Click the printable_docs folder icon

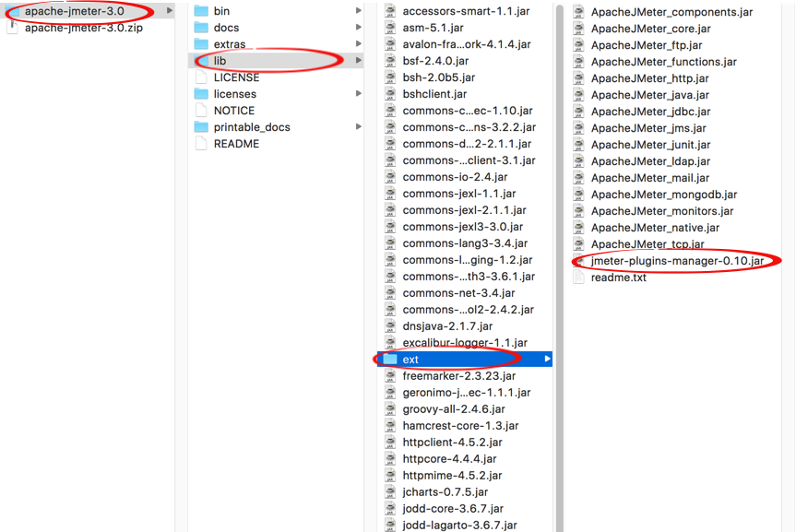[201, 127]
